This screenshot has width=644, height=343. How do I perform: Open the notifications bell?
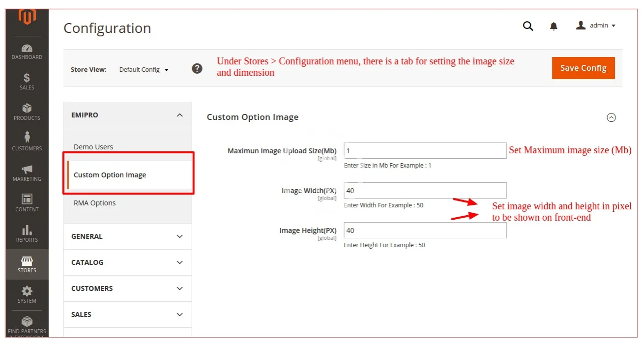click(554, 26)
